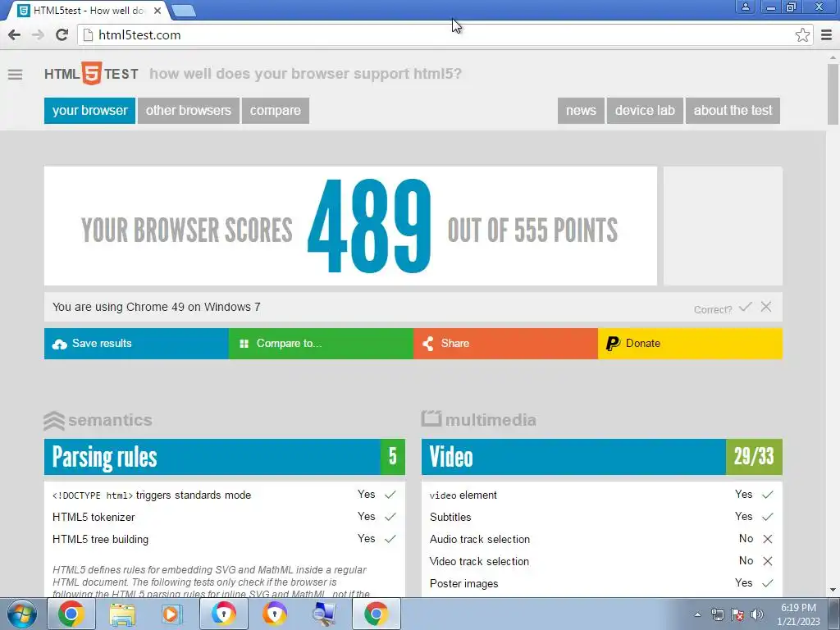Click the volume speaker tray icon
840x630 pixels.
click(756, 614)
